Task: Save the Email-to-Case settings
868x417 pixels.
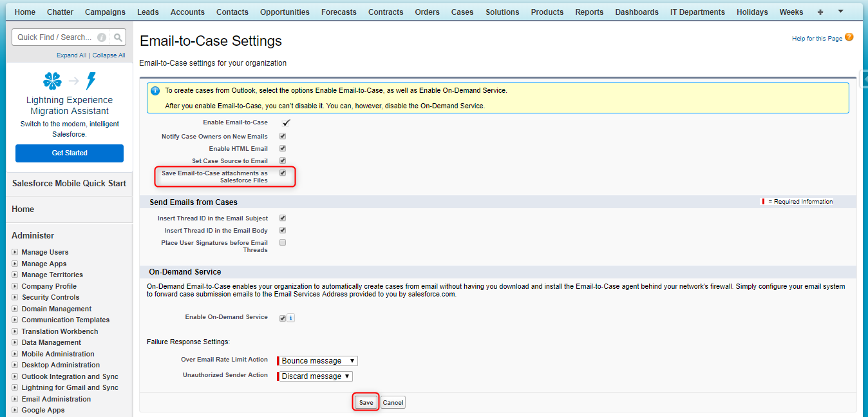Action: click(x=366, y=402)
